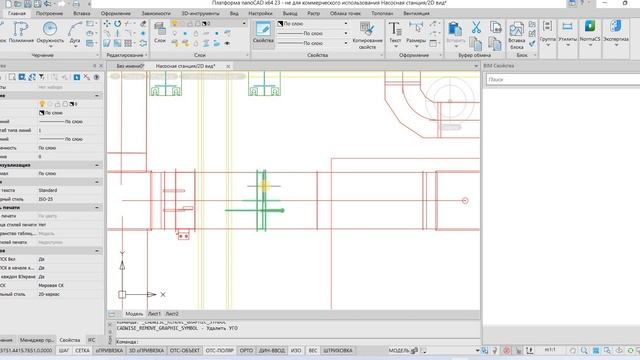Click the rectangle tool icon in Черчение
The height and width of the screenshot is (360, 640).
[90, 24]
